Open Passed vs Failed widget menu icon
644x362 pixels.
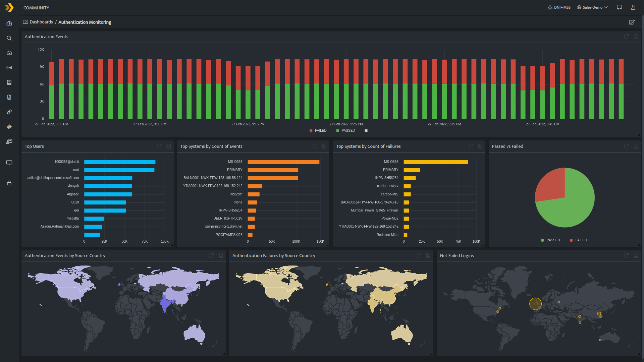pos(636,146)
